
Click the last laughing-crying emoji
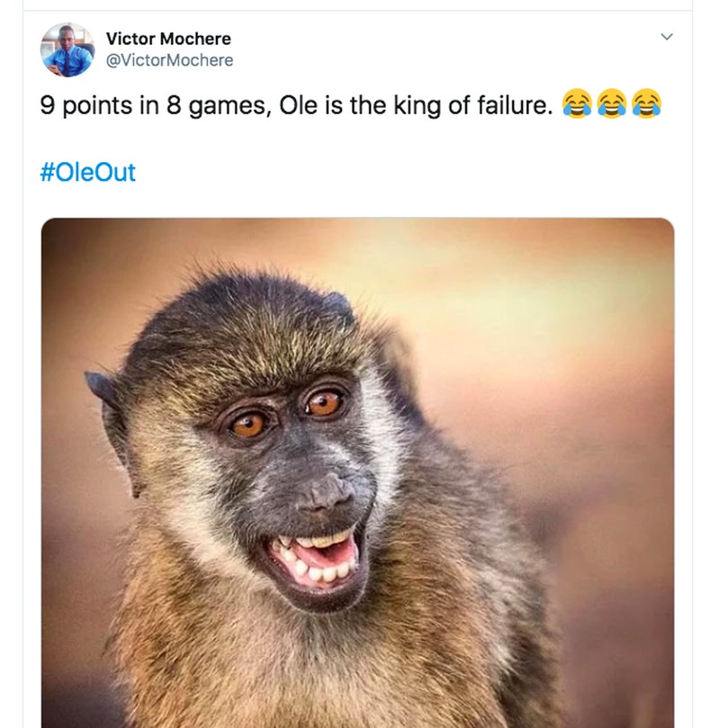click(x=646, y=104)
